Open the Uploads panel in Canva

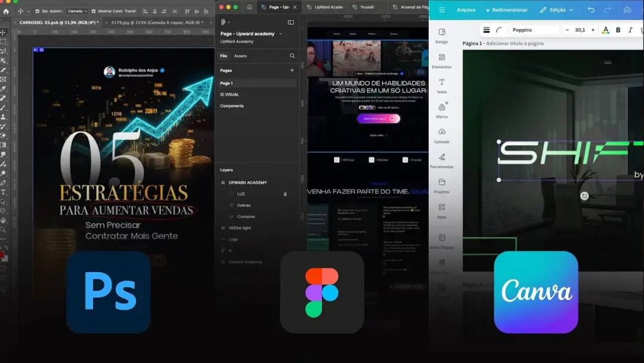tap(441, 136)
